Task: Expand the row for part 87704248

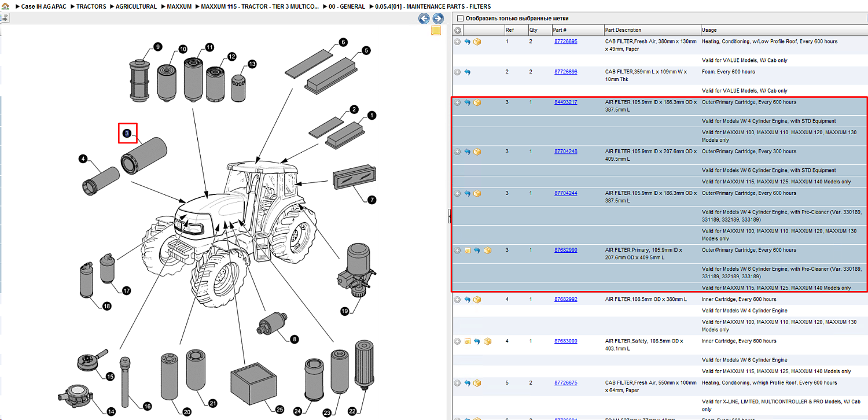Action: pyautogui.click(x=458, y=152)
